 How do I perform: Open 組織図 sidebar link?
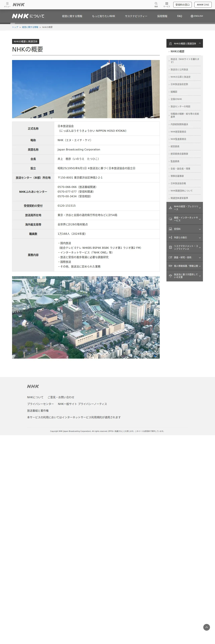click(x=174, y=92)
